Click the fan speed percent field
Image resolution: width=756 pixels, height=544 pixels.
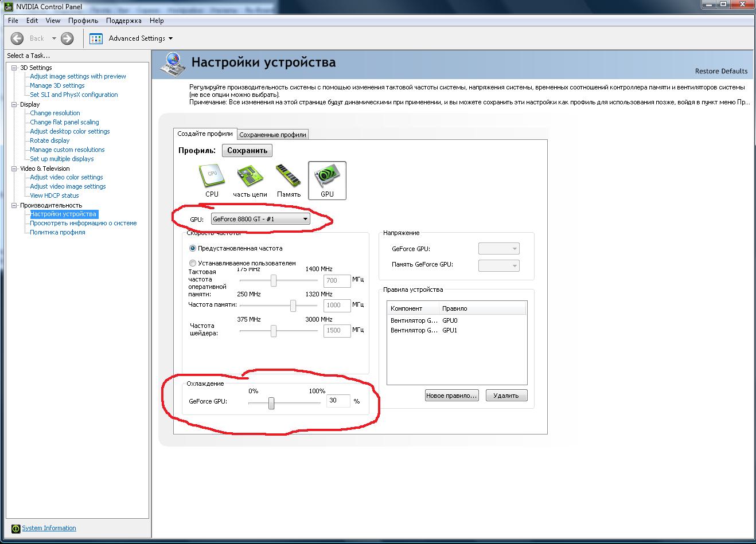tap(338, 401)
